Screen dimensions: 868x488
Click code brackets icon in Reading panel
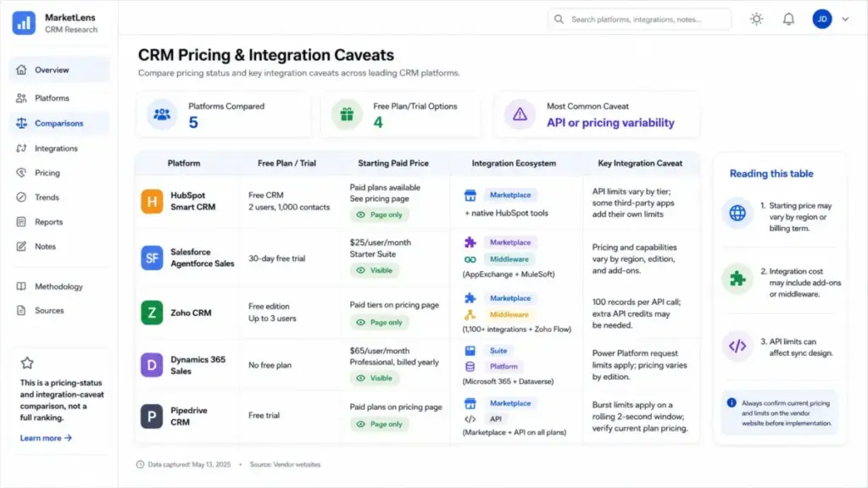click(737, 347)
